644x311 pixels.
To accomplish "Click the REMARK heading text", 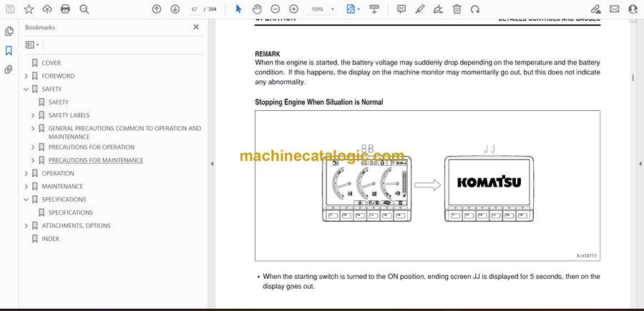I will [x=268, y=54].
